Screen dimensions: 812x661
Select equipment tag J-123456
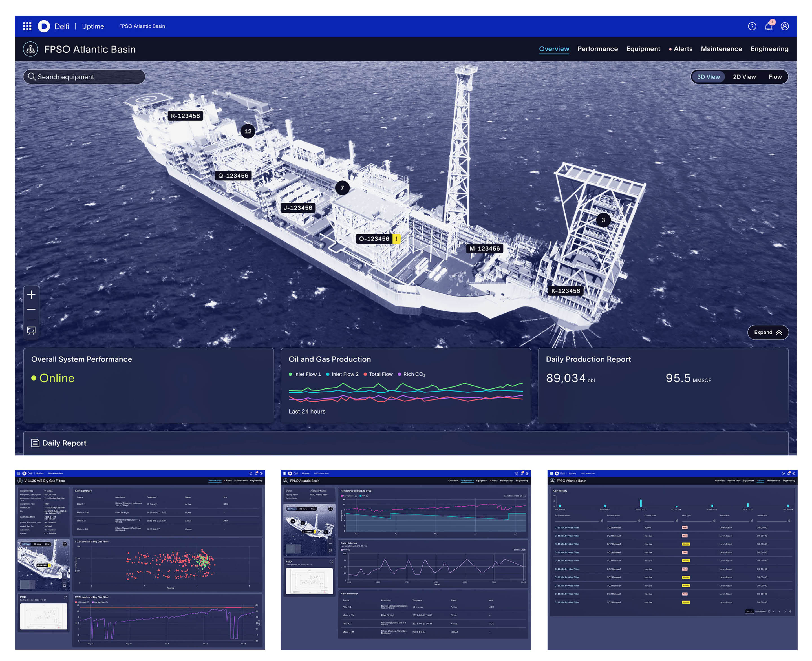click(298, 208)
